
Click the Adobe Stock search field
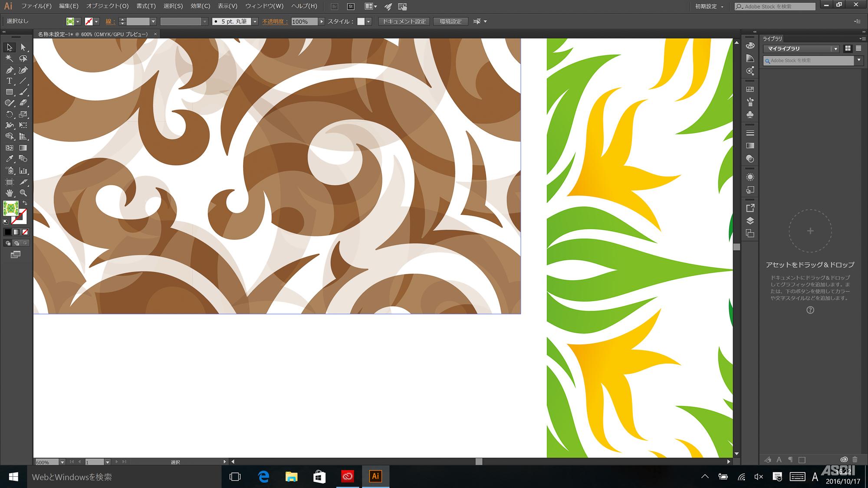779,7
